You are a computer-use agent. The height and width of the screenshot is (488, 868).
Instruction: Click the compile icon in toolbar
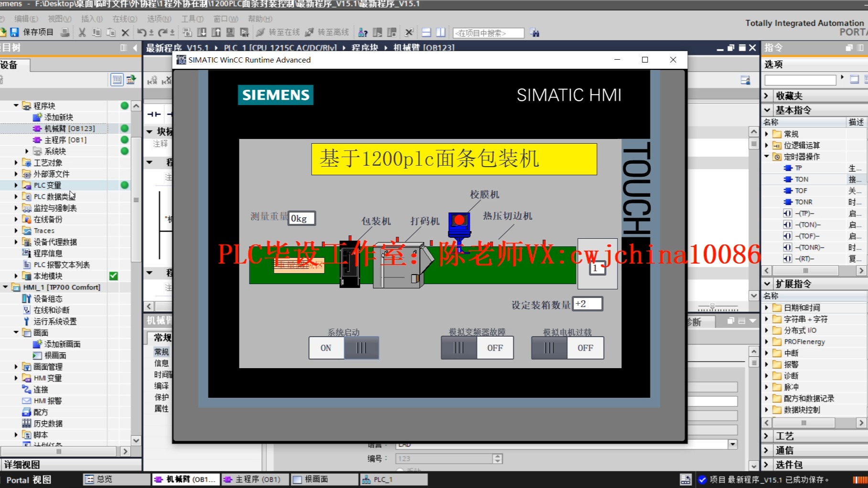187,32
